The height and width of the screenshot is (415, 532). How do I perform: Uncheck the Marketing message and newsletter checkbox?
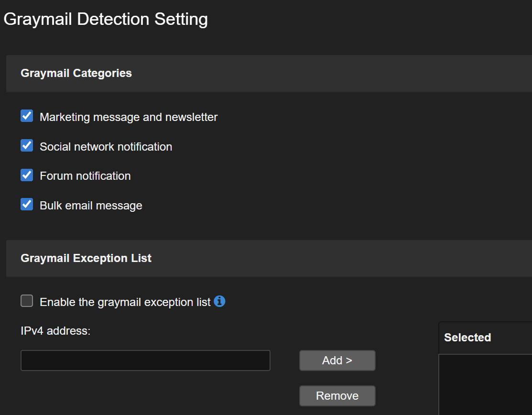(x=27, y=116)
